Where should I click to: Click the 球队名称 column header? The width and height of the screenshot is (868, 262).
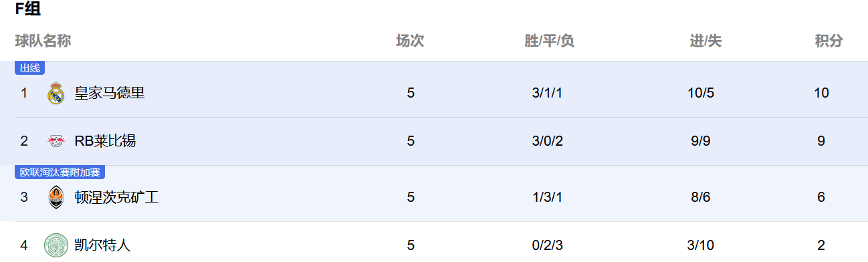[43, 41]
